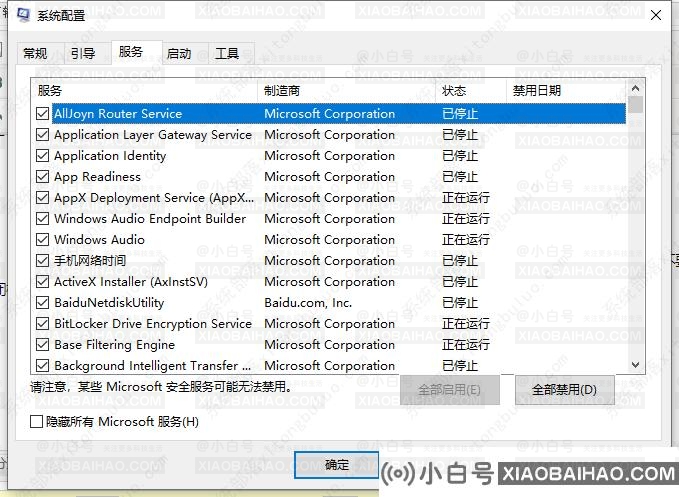679x497 pixels.
Task: Sort by 制造商 column header
Action: click(346, 90)
